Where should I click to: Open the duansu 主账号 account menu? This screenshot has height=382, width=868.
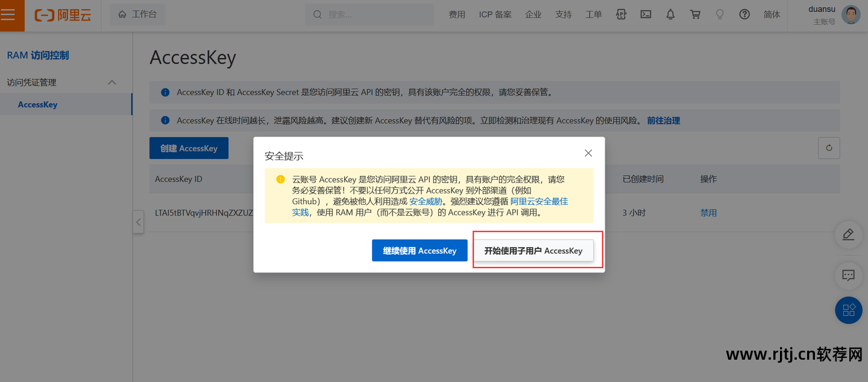[822, 15]
